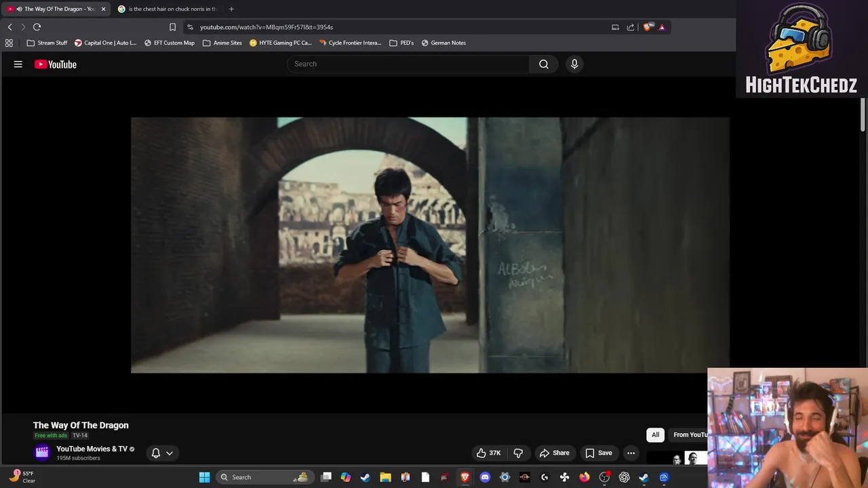Open YouTube Movies & TV channel name
868x488 pixels.
pos(92,449)
